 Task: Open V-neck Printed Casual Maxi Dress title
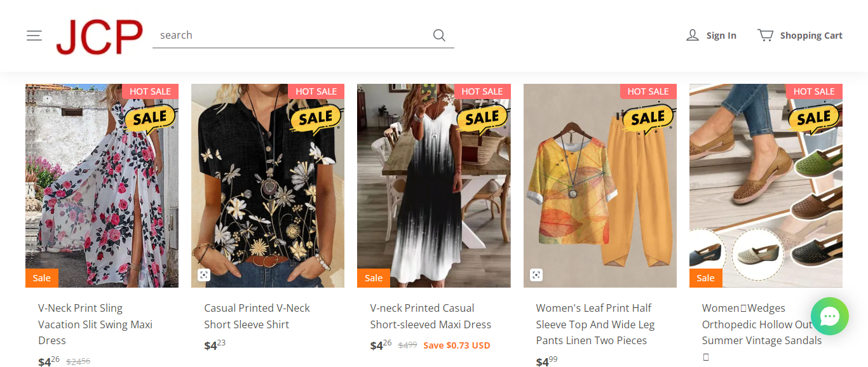(430, 316)
